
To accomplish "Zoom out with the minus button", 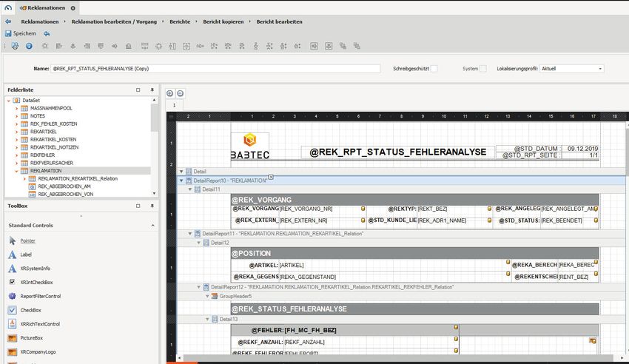I will click(180, 93).
